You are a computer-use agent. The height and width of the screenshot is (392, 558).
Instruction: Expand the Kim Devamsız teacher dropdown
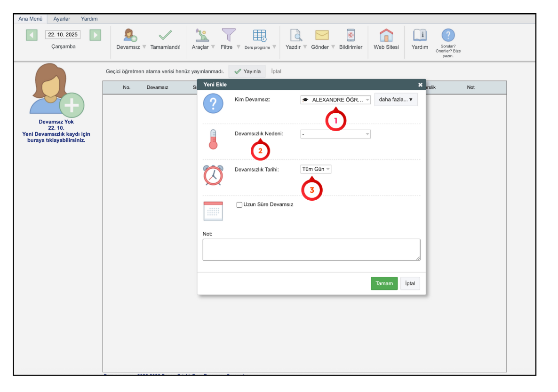coord(335,100)
